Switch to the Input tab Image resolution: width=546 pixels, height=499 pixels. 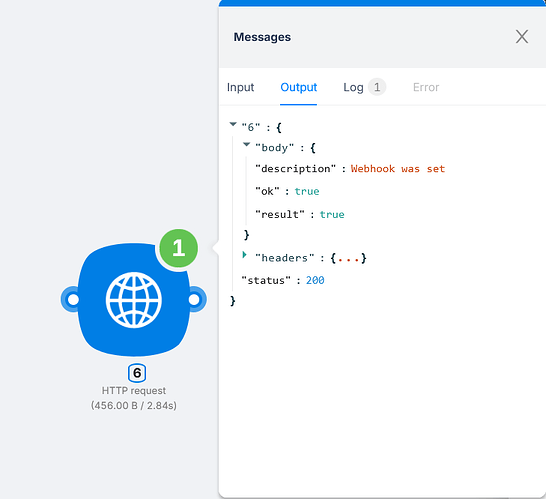[240, 87]
